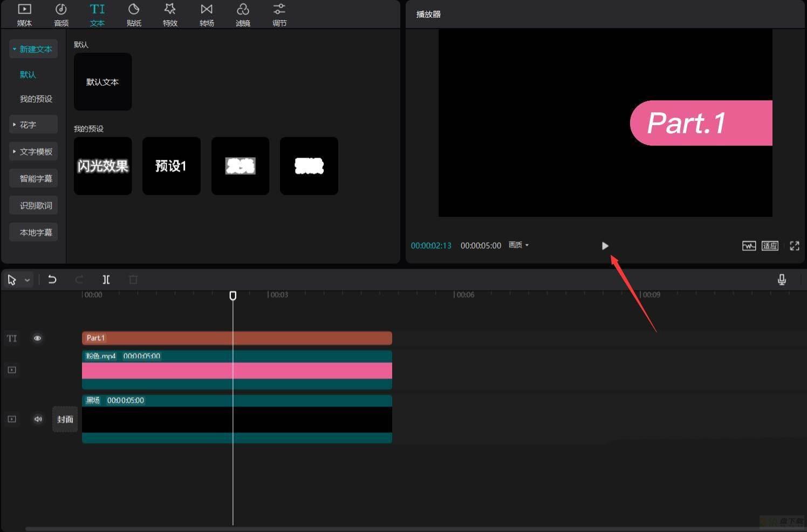Click the 封面 cover button
807x532 pixels.
click(65, 419)
